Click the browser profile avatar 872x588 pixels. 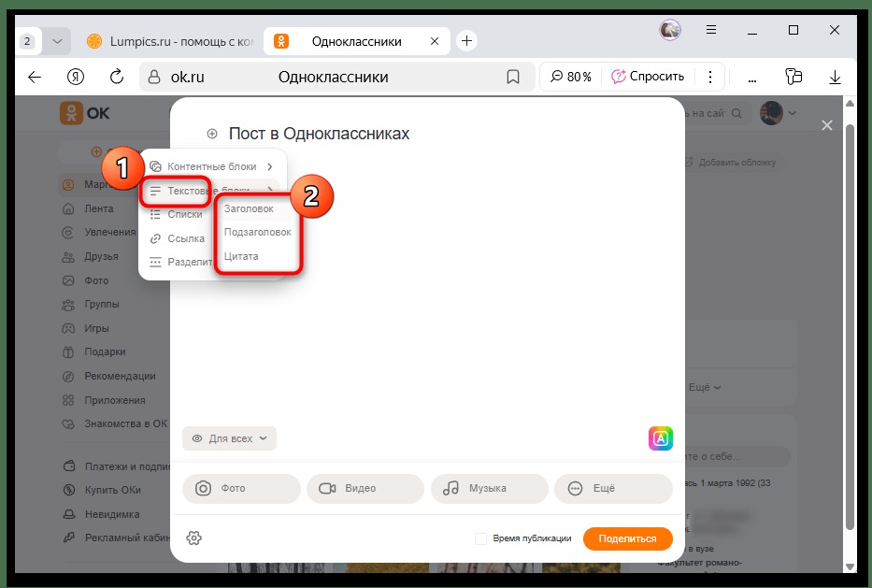[x=670, y=30]
